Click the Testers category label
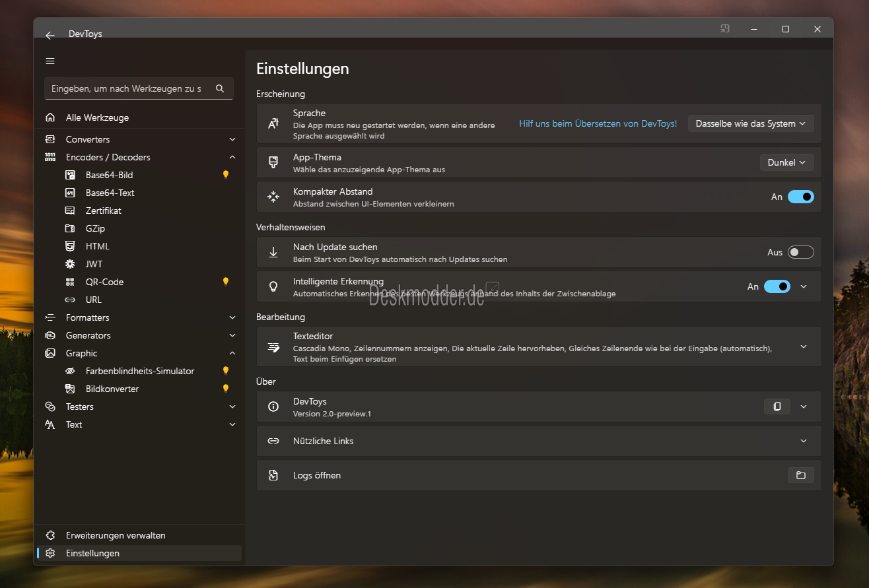 tap(80, 407)
